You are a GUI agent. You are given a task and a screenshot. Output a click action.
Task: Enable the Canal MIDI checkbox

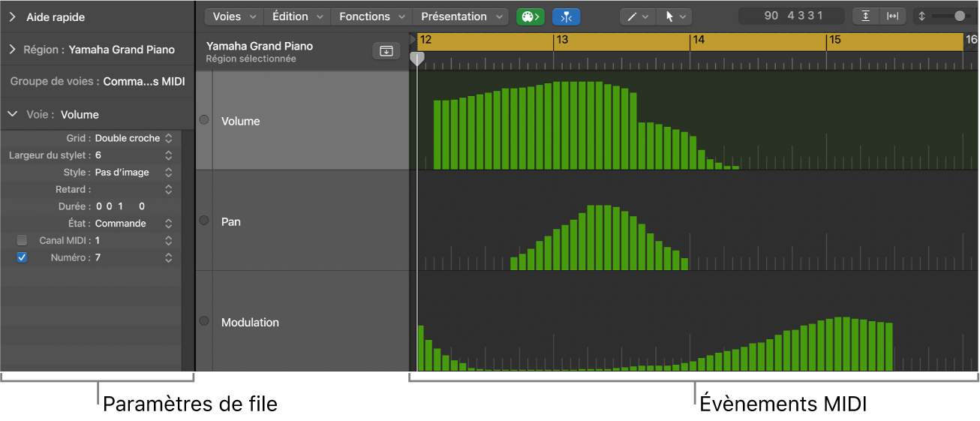click(22, 240)
